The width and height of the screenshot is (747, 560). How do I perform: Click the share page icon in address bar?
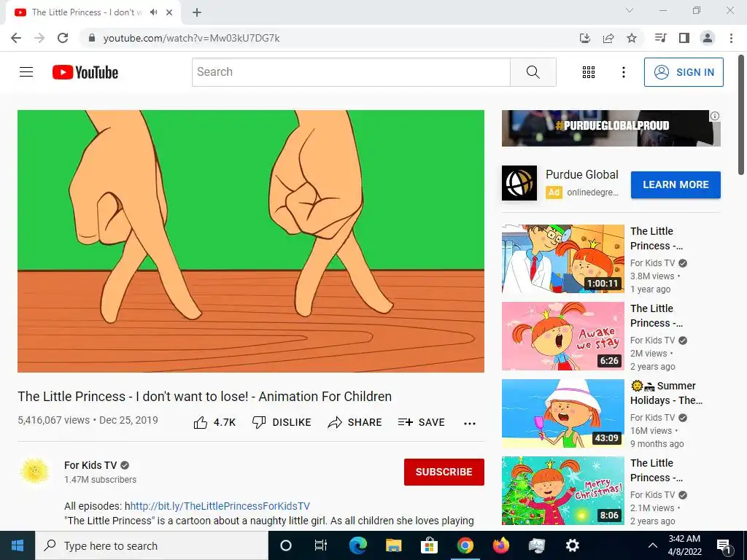click(608, 38)
